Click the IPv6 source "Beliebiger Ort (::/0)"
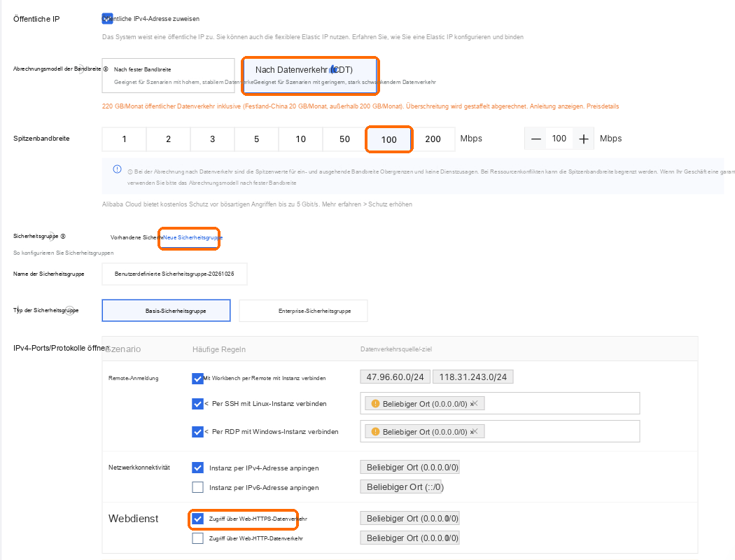The width and height of the screenshot is (735, 560). pyautogui.click(x=402, y=487)
